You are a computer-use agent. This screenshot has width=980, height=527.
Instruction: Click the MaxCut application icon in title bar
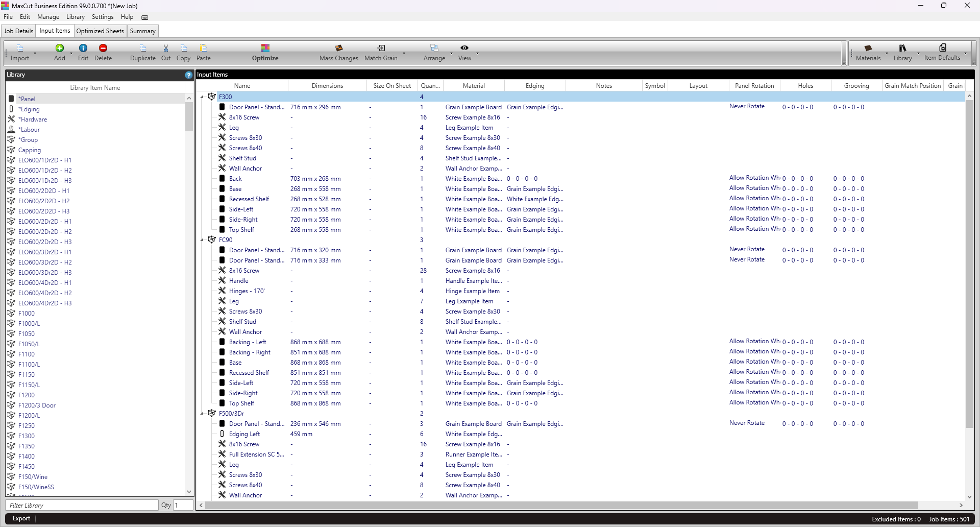5,6
